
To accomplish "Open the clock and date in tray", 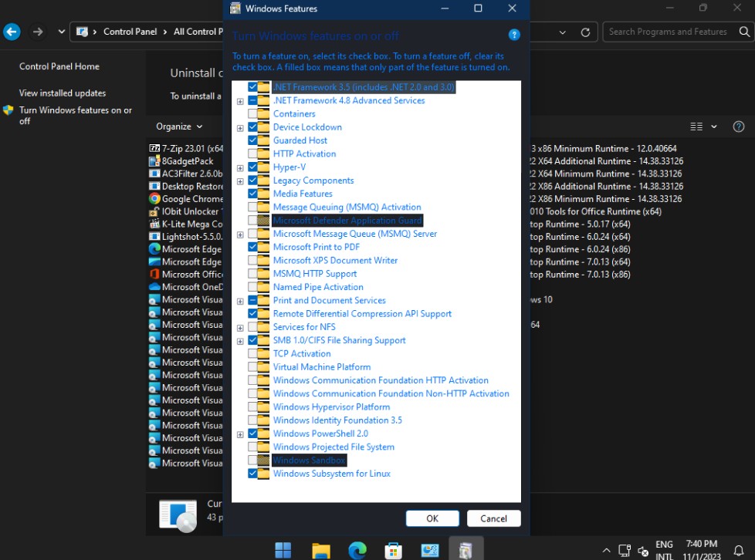I will click(702, 550).
